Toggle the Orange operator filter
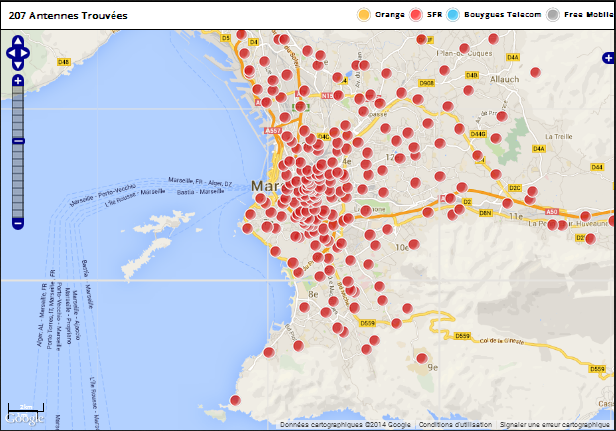Screen dimensions: 616x431 364,15
